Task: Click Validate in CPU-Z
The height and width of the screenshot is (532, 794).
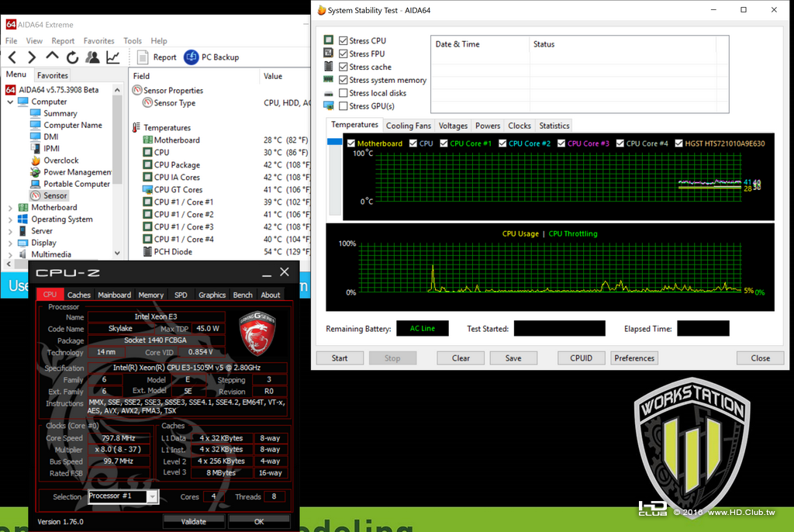Action: [x=193, y=521]
